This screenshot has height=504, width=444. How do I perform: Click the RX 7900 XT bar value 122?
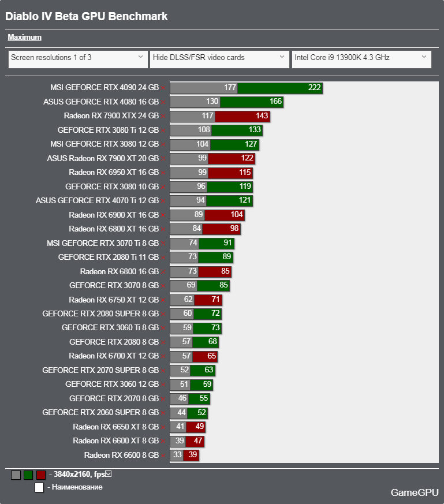tap(247, 158)
